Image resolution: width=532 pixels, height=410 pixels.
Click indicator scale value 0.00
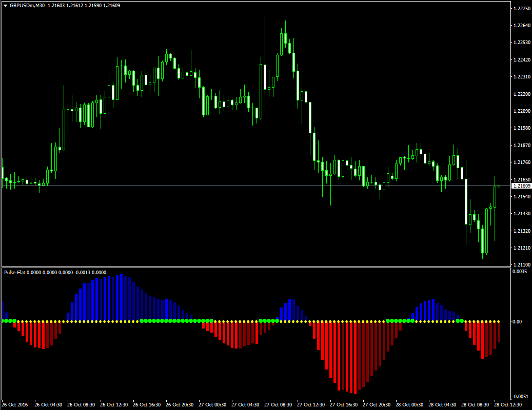(x=517, y=321)
